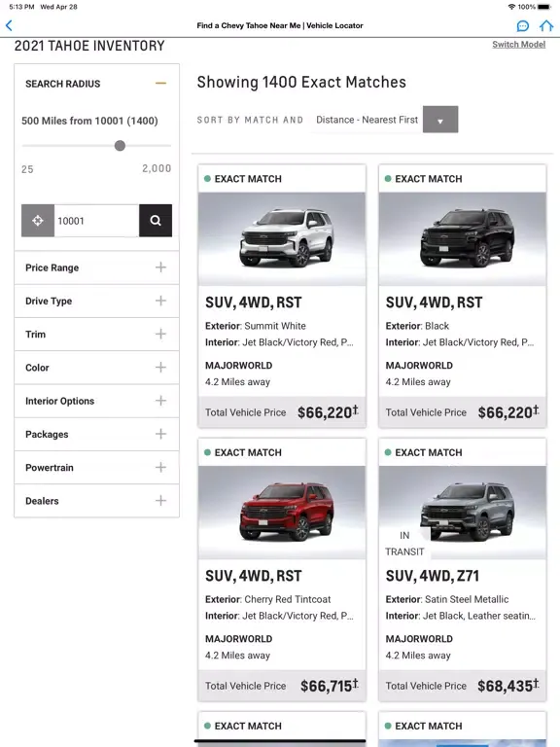Collapse the Search Radius section

point(161,84)
